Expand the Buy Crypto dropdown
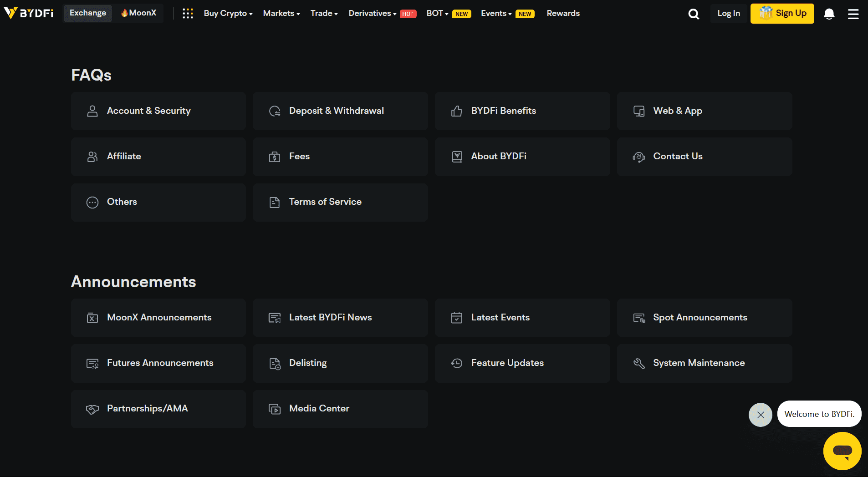The width and height of the screenshot is (868, 477). click(228, 13)
